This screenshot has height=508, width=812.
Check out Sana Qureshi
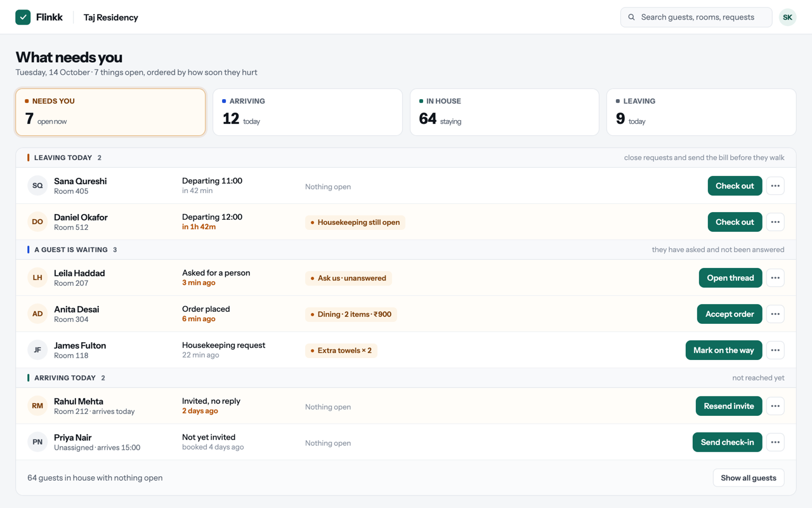coord(735,186)
